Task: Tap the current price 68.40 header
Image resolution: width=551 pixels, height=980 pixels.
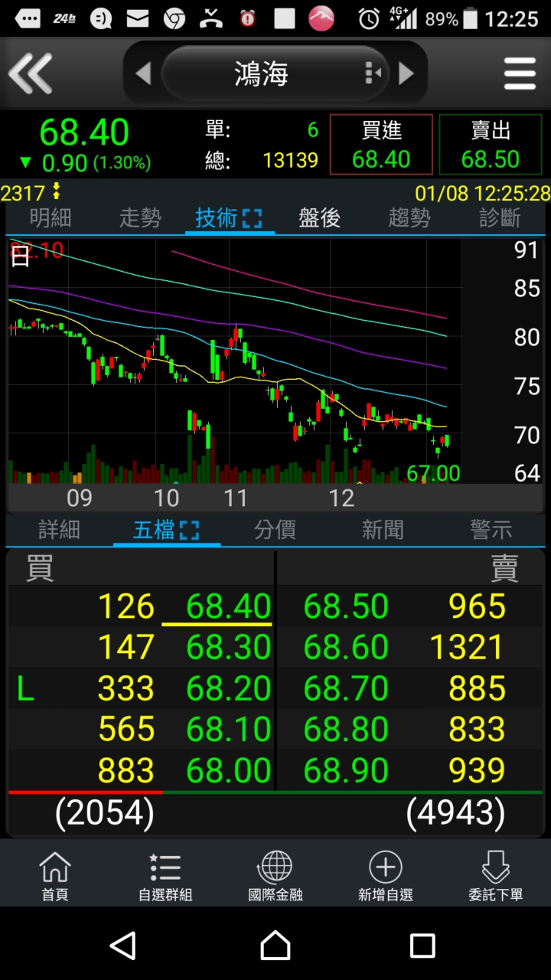Action: 84,132
